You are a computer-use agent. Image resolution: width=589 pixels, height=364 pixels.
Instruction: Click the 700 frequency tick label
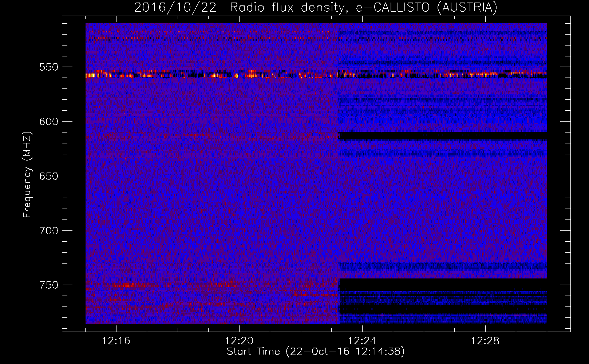[x=49, y=231]
